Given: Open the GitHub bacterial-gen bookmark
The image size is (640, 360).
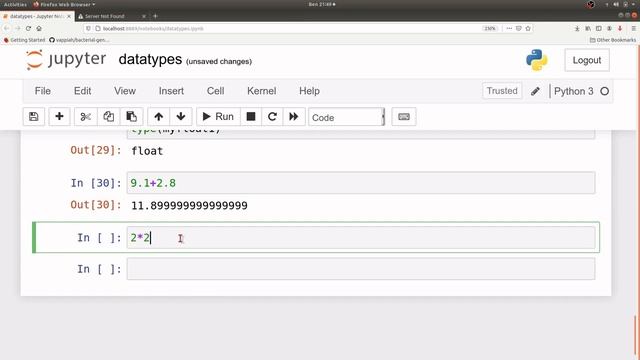Looking at the screenshot, I should click(x=79, y=40).
